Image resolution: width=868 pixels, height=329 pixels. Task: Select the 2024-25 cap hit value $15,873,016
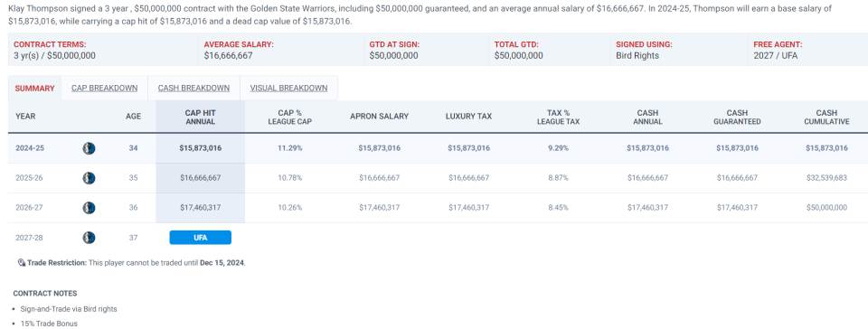coord(201,148)
